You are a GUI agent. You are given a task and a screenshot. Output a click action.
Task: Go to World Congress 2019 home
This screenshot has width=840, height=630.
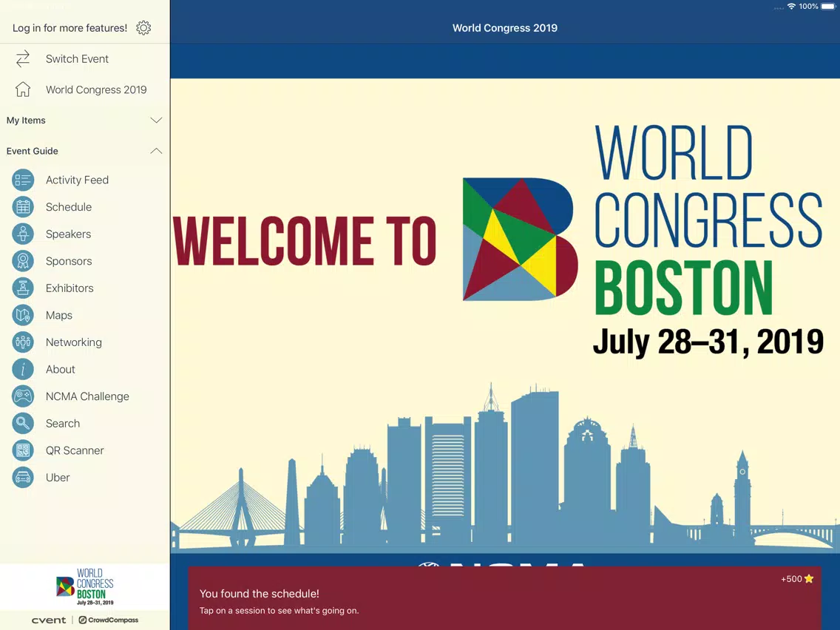pyautogui.click(x=96, y=89)
